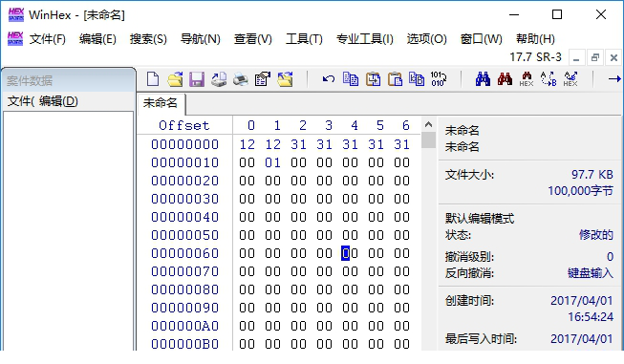Open the 编辑(E) menu
The image size is (624, 364).
pyautogui.click(x=97, y=39)
